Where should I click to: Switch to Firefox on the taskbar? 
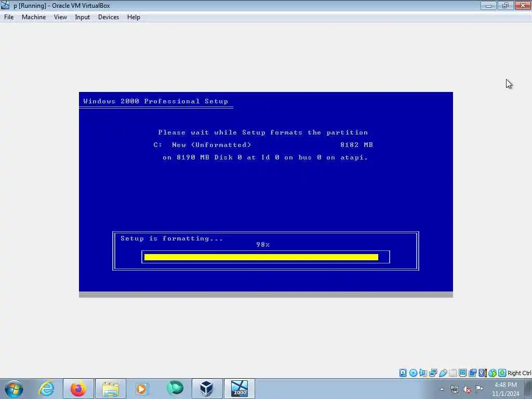coord(78,389)
